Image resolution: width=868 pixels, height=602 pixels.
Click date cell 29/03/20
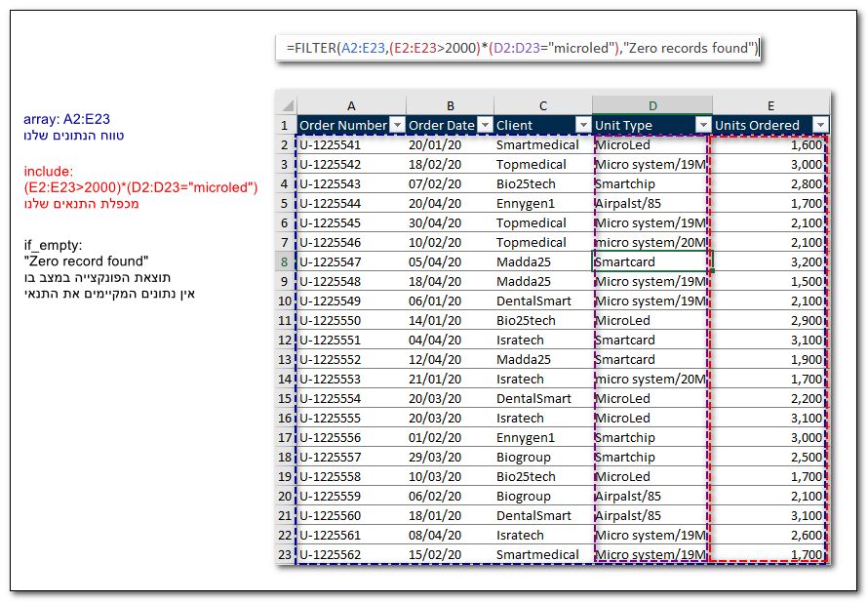coord(450,457)
